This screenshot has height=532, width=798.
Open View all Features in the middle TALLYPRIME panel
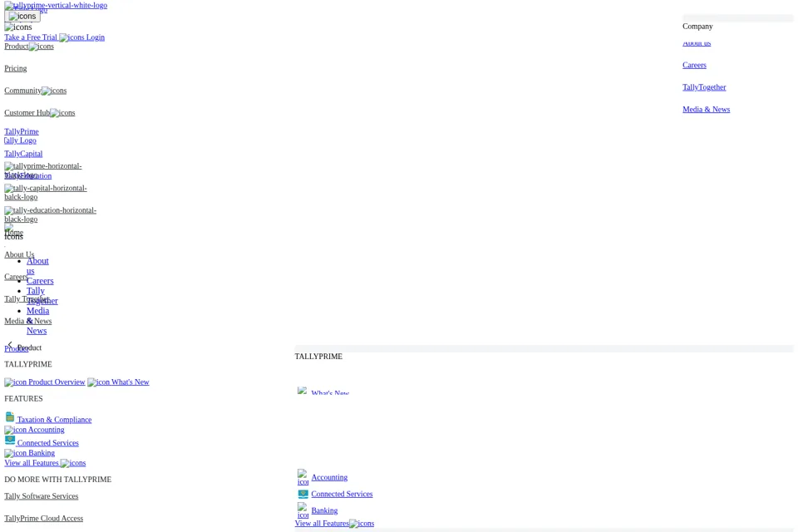point(322,524)
